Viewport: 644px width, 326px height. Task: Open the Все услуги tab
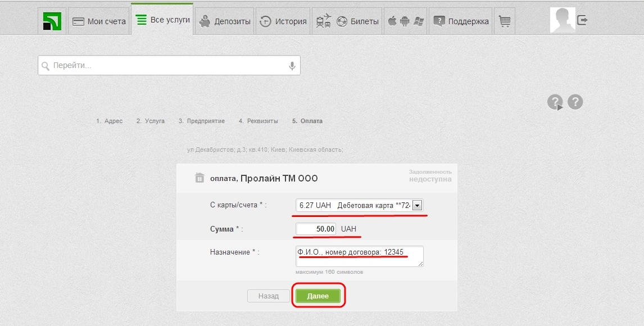pyautogui.click(x=162, y=20)
